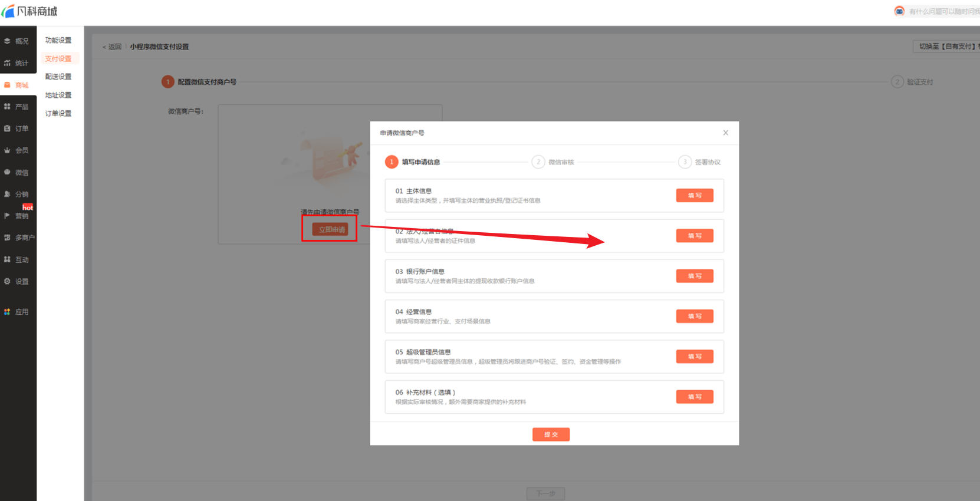
Task: Click 填写 for 04 经营信息
Action: click(x=695, y=316)
